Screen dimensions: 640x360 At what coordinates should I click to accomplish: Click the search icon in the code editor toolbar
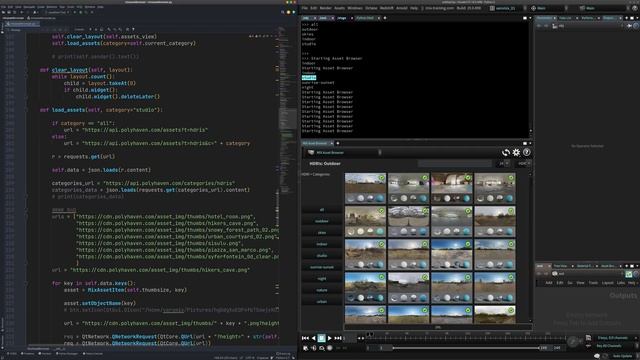click(x=282, y=12)
